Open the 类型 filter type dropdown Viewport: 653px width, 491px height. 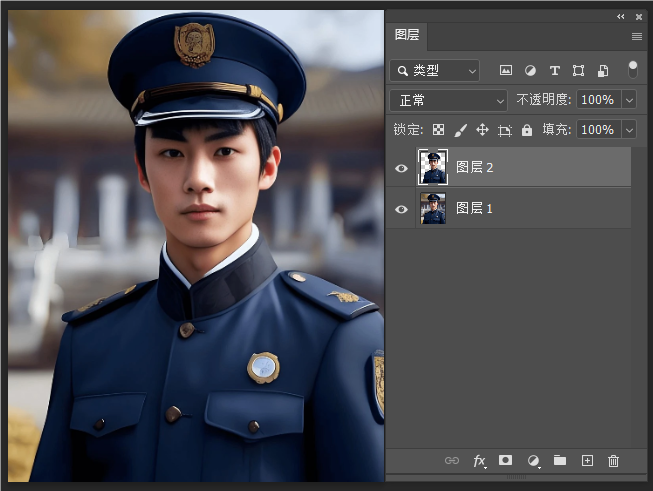(x=434, y=71)
